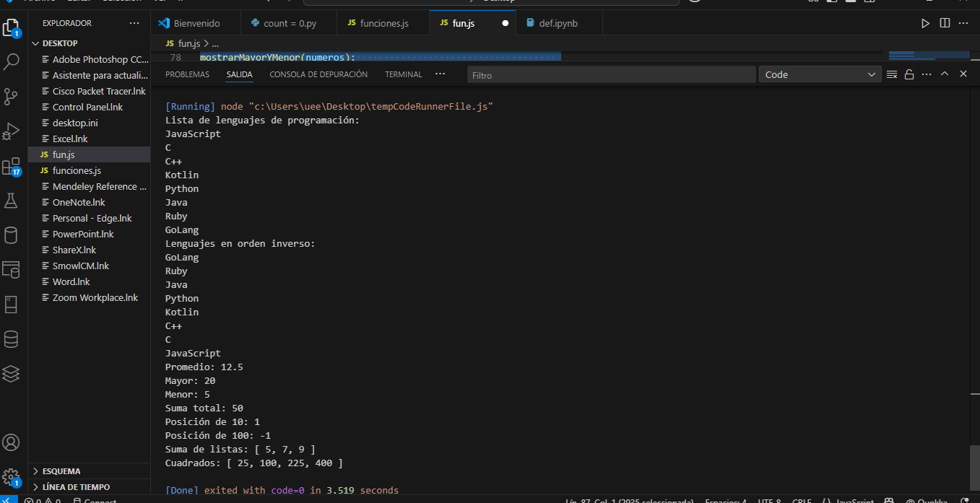The height and width of the screenshot is (503, 980).
Task: Expand the LÍNEA DE TIEMPO section
Action: pyautogui.click(x=90, y=487)
